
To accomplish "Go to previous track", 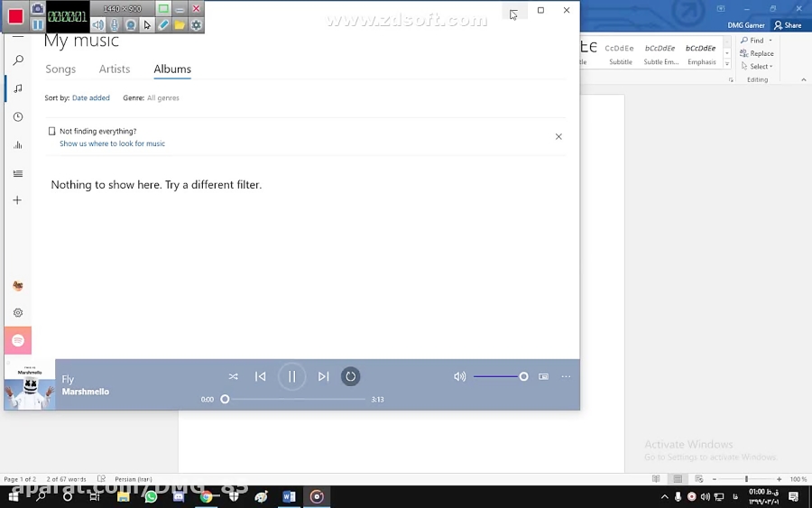I will click(x=261, y=376).
